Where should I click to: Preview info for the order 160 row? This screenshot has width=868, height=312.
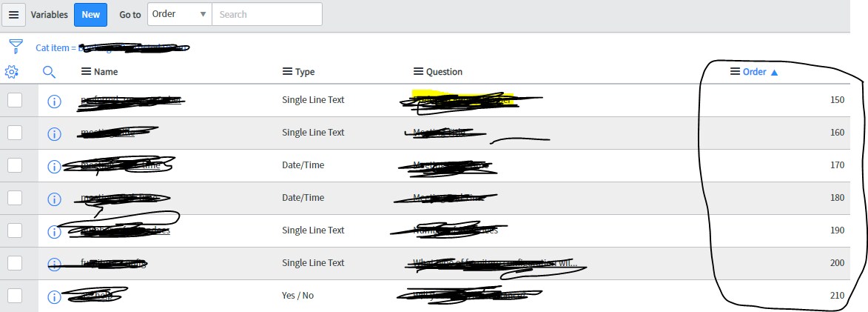[54, 133]
